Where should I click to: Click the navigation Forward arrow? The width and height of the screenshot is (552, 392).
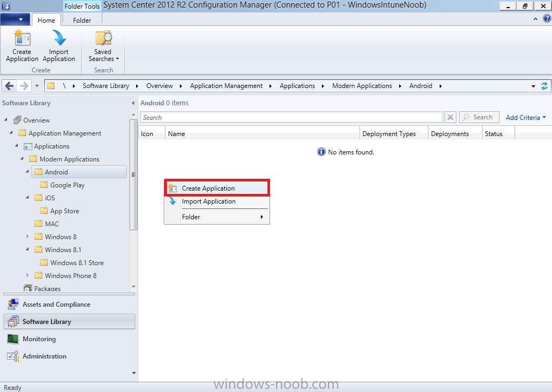click(x=24, y=86)
